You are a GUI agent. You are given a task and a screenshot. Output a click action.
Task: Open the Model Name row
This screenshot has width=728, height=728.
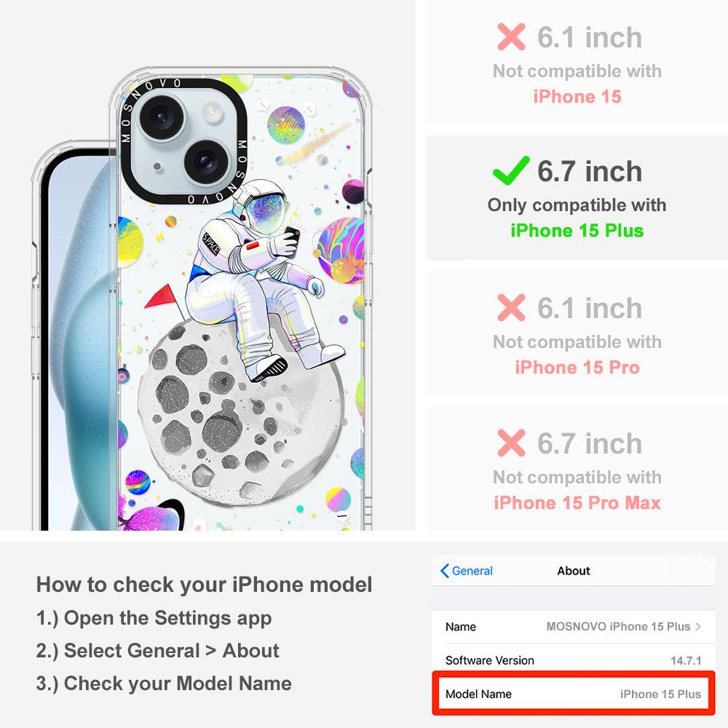(574, 694)
